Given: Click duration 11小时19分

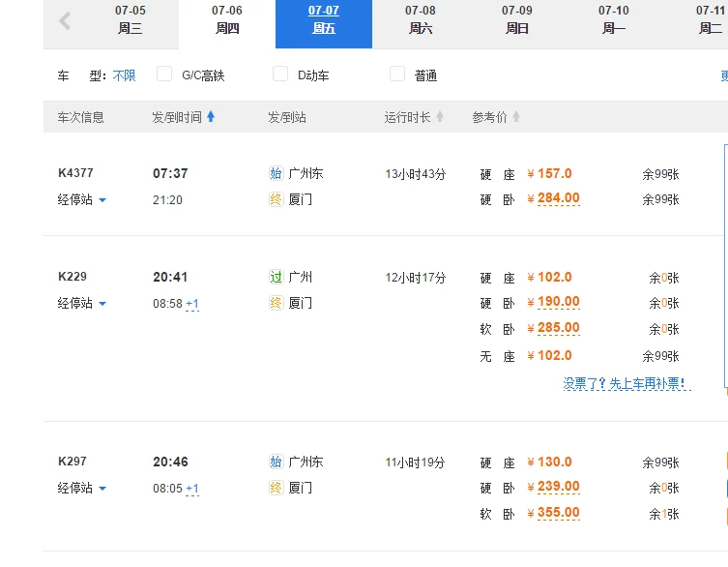Looking at the screenshot, I should pyautogui.click(x=415, y=463).
